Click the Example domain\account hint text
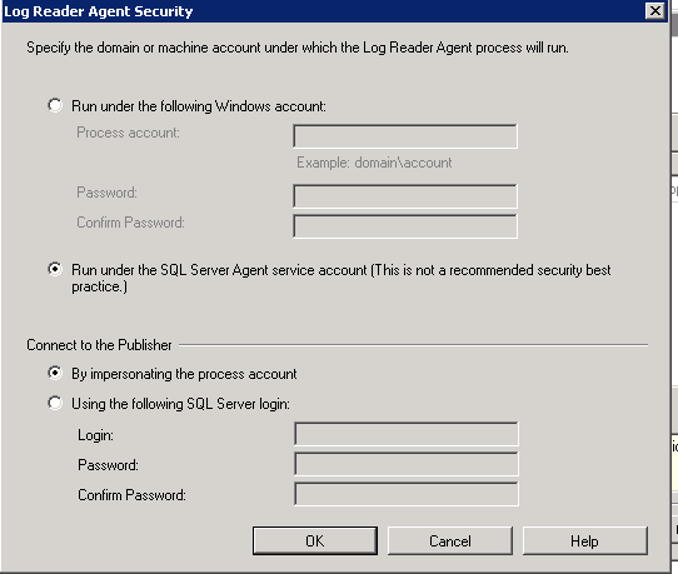This screenshot has height=574, width=678. [374, 163]
